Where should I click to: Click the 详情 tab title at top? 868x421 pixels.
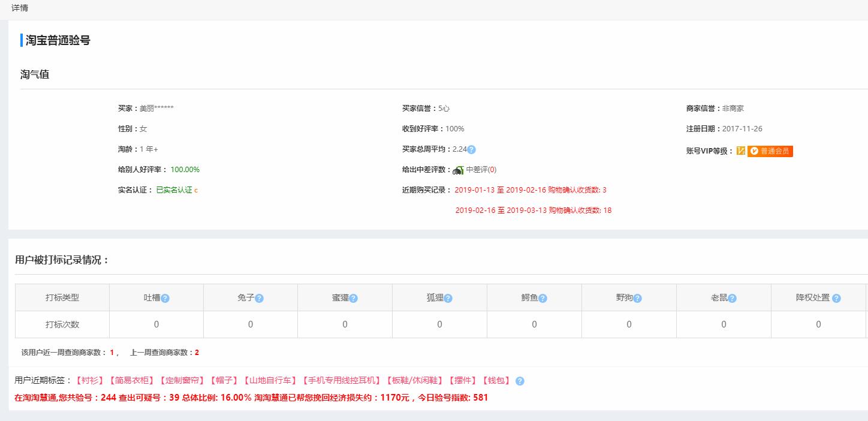click(20, 8)
